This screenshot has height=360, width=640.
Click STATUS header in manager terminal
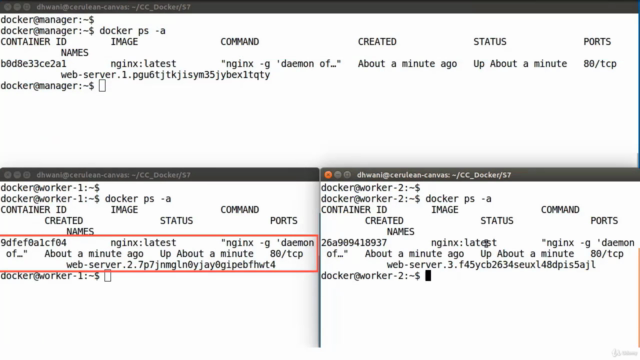[x=490, y=42]
